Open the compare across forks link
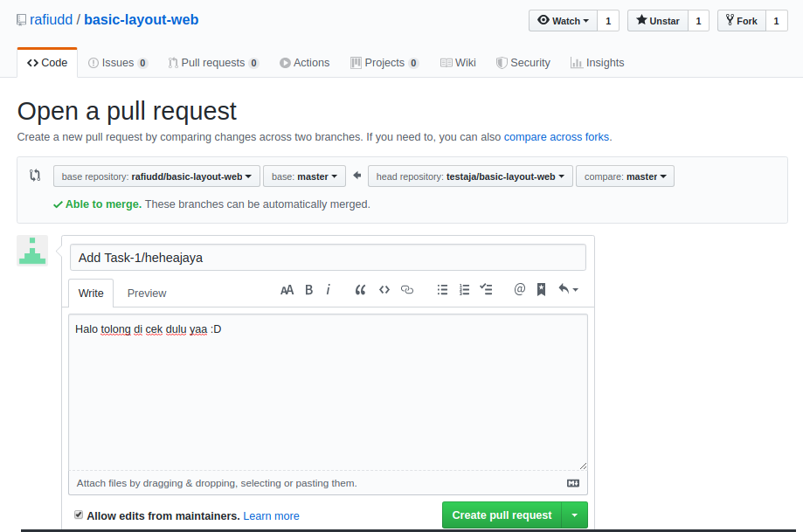Viewport: 803px width, 532px height. 557,136
